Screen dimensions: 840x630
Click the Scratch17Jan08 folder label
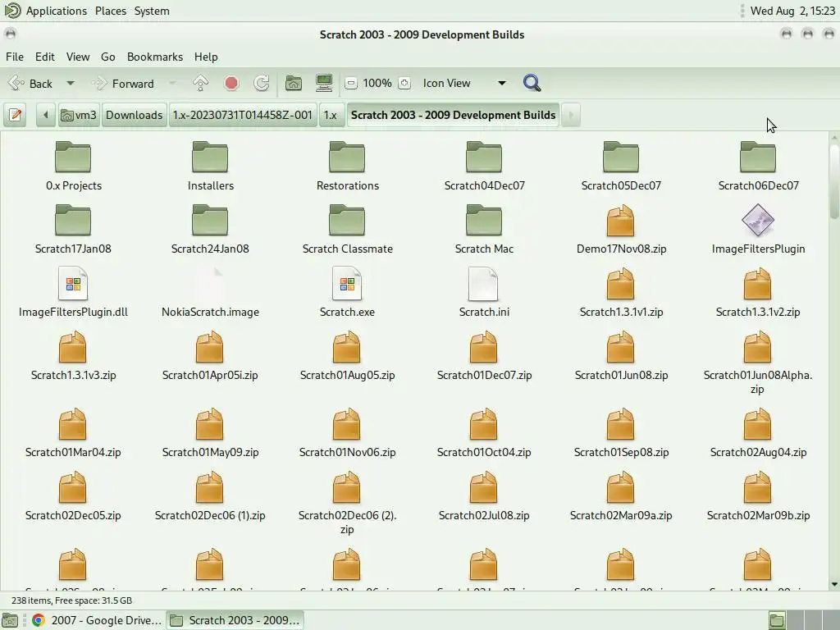tap(73, 249)
